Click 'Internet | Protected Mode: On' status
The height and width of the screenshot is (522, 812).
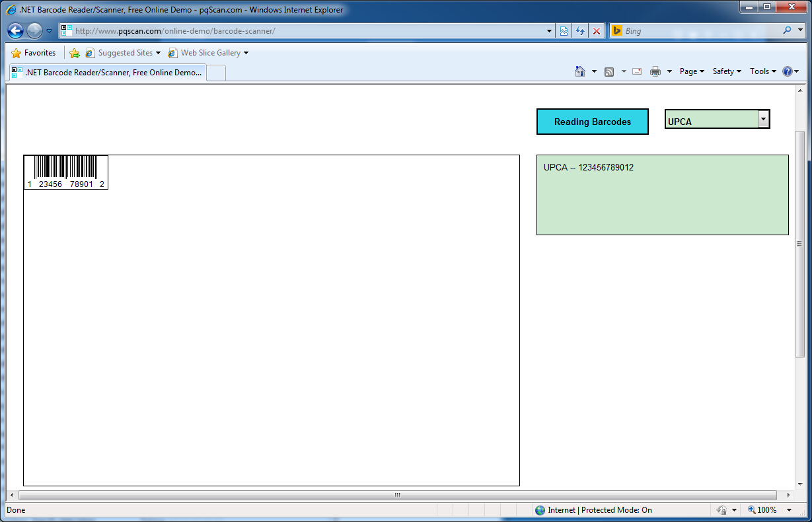click(x=600, y=510)
